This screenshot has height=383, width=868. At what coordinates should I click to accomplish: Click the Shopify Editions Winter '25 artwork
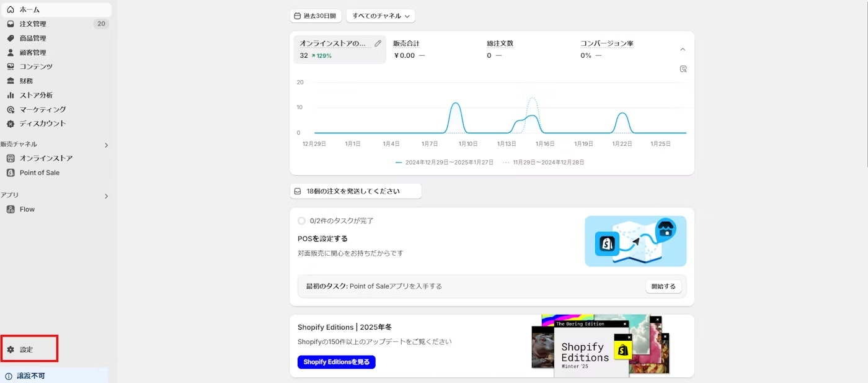(600, 345)
